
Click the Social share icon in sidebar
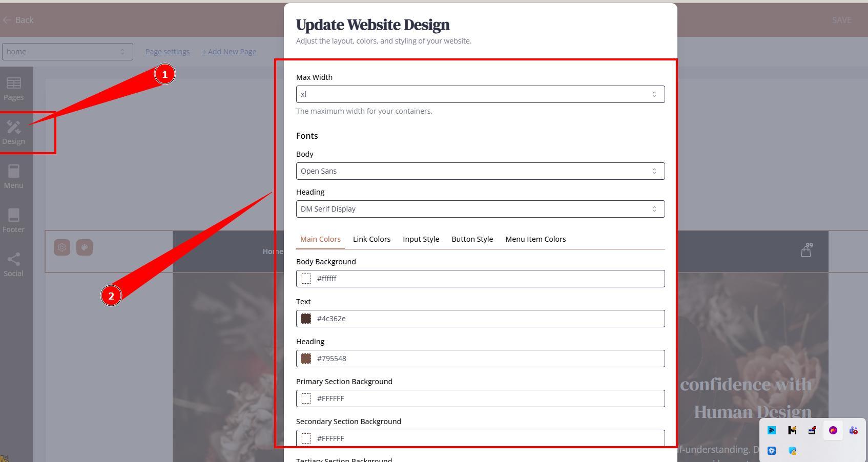click(14, 265)
